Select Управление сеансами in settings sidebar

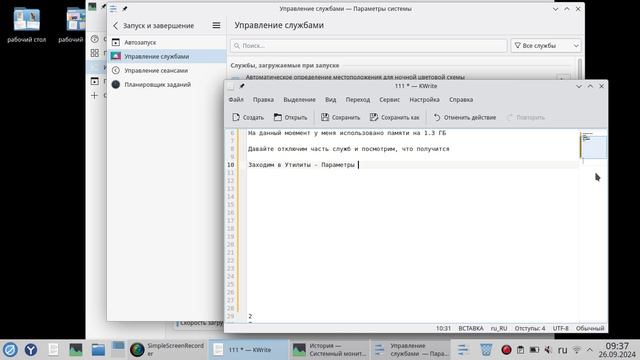pyautogui.click(x=167, y=71)
